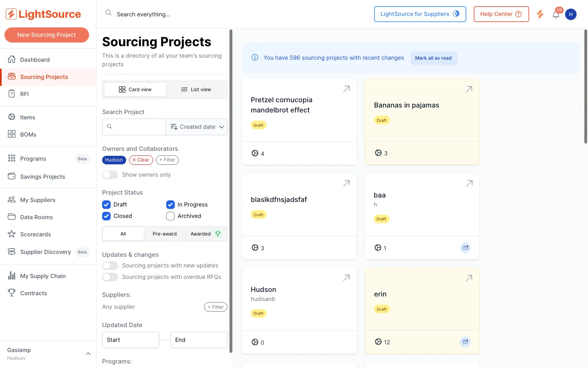Image resolution: width=588 pixels, height=368 pixels.
Task: Check the Archived status checkbox
Action: (170, 216)
